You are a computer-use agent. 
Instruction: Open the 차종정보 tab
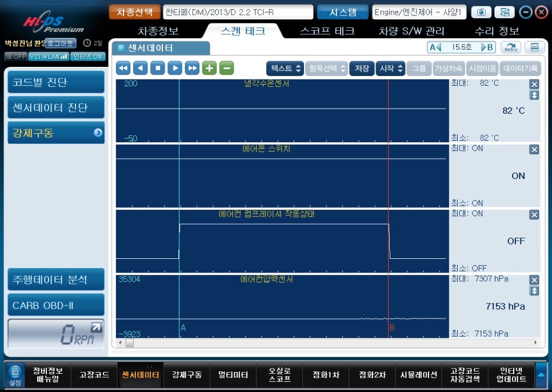tap(158, 31)
